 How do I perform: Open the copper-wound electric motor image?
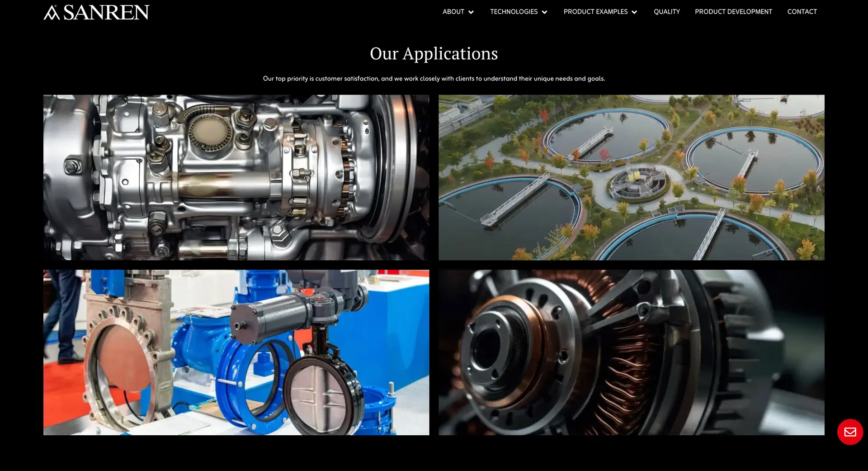pos(631,352)
